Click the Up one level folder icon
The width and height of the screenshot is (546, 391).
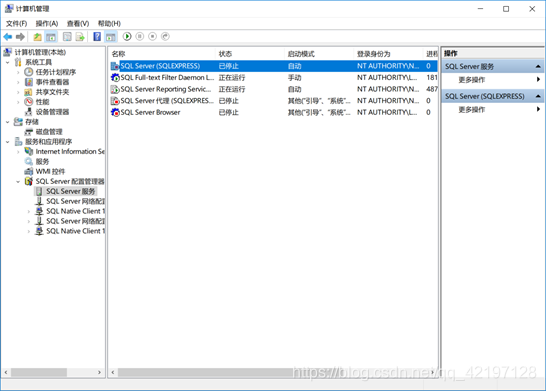click(x=37, y=37)
